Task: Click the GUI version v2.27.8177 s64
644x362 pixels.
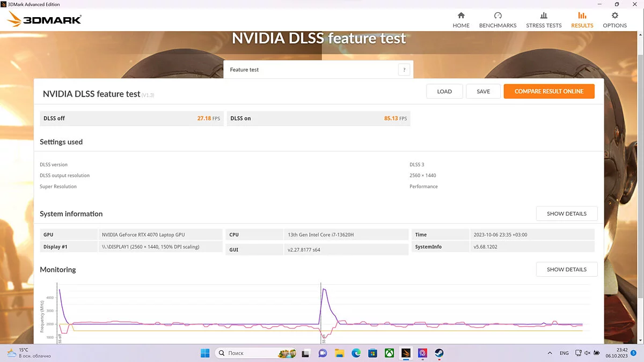Action: click(346, 249)
